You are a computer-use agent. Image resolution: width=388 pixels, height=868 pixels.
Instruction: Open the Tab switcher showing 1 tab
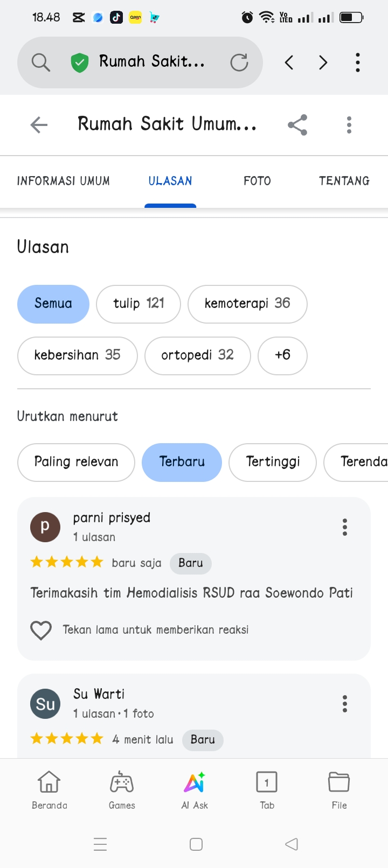(267, 789)
